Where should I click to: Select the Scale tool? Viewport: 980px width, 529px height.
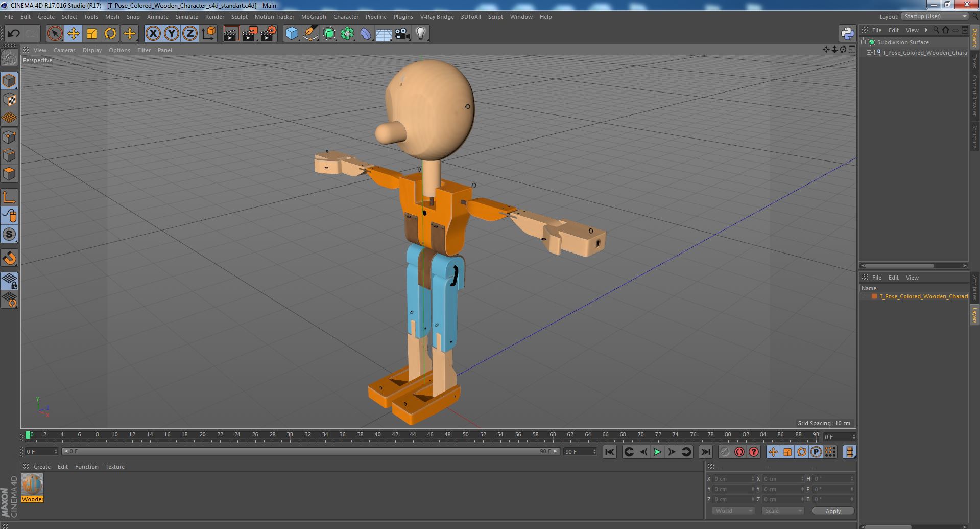(x=92, y=34)
